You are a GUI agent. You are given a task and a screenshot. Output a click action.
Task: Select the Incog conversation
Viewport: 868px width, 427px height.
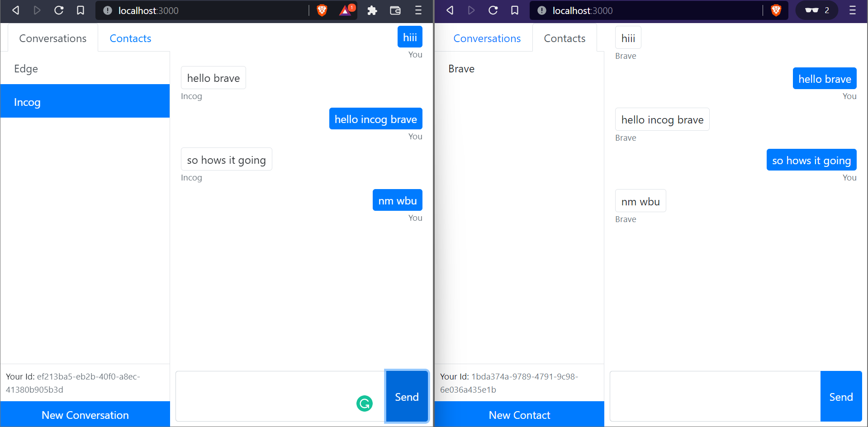27,102
